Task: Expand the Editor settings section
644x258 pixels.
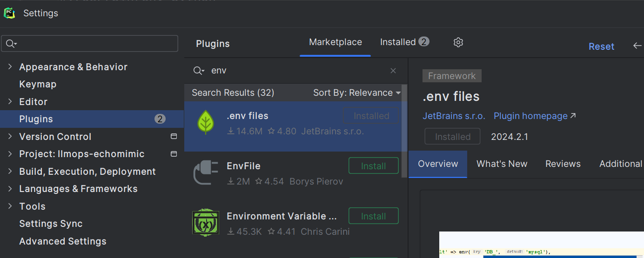Action: 10,102
